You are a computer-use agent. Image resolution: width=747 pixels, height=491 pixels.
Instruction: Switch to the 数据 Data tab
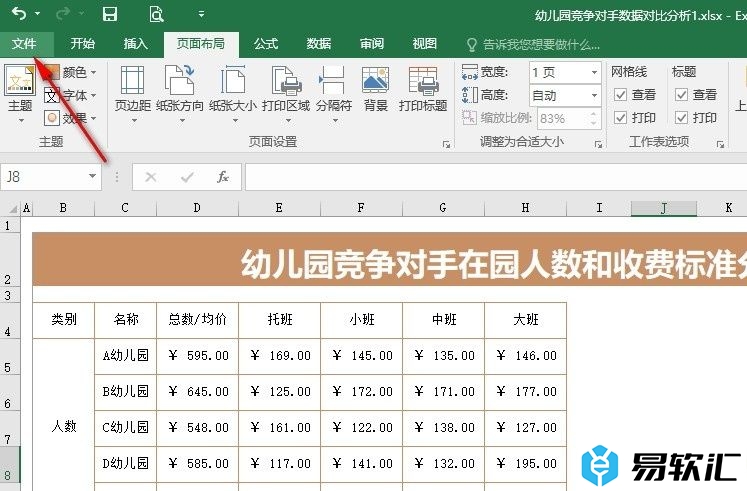point(319,44)
